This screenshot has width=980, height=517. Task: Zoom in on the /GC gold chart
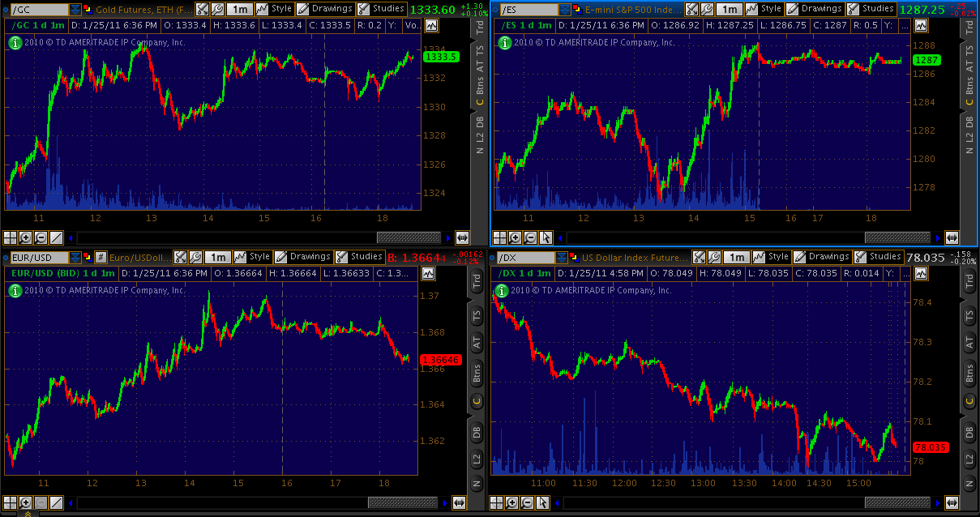coord(26,237)
